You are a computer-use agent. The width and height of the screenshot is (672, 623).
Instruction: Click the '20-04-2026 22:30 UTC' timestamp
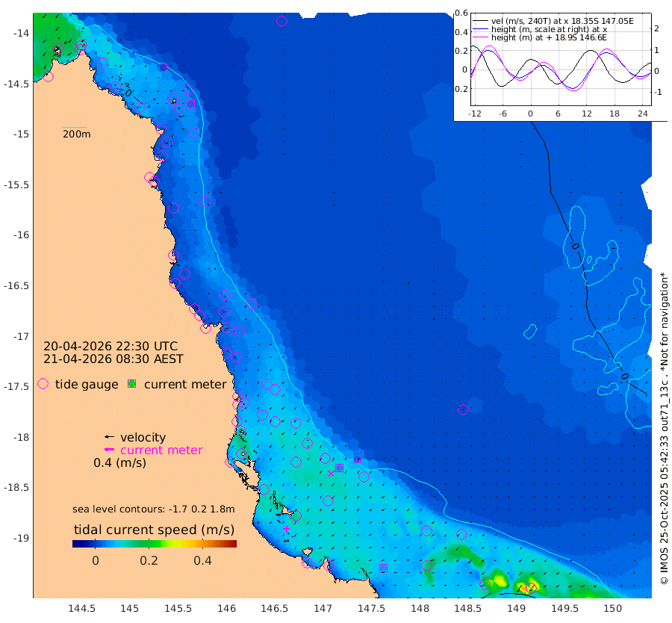111,346
